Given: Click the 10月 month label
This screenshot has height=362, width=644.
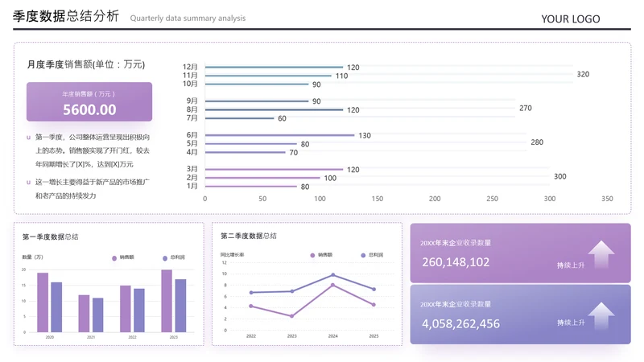Looking at the screenshot, I should pos(190,84).
